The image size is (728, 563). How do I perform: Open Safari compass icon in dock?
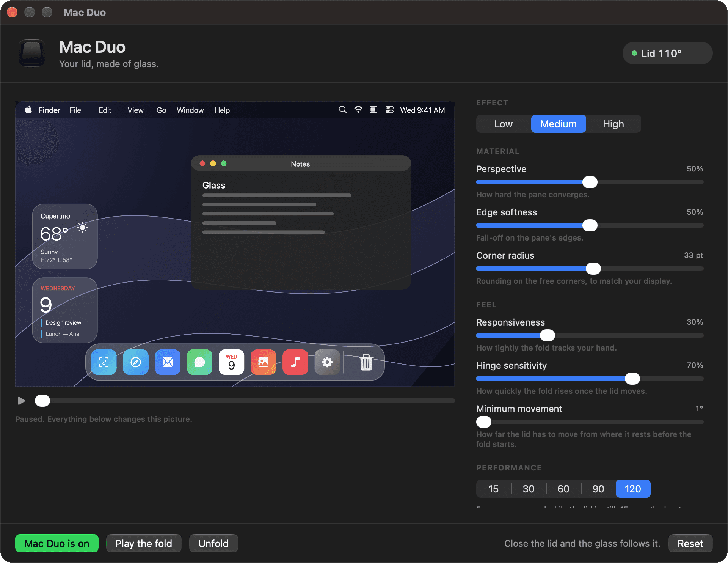pyautogui.click(x=136, y=362)
